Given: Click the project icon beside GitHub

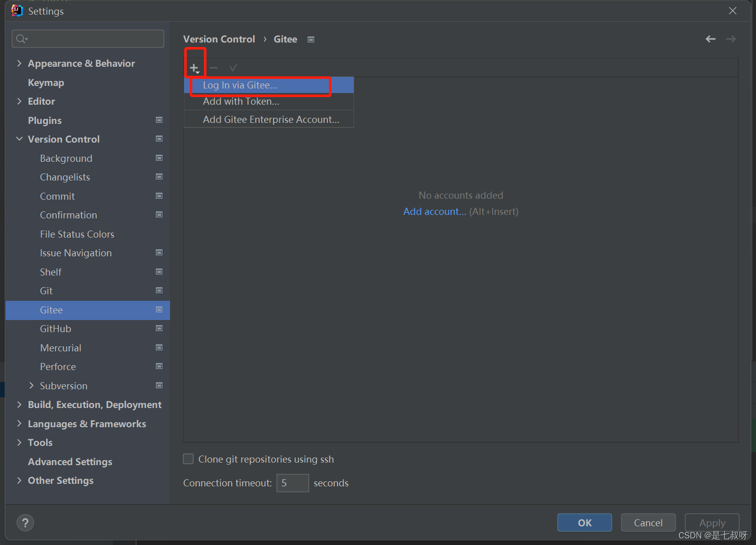Looking at the screenshot, I should click(159, 328).
